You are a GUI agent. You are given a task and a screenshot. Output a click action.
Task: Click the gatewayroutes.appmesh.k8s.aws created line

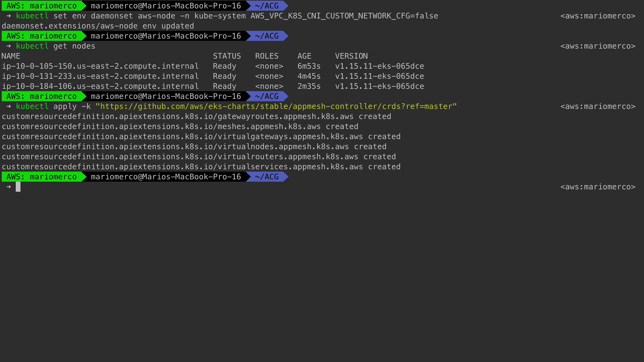(x=196, y=117)
